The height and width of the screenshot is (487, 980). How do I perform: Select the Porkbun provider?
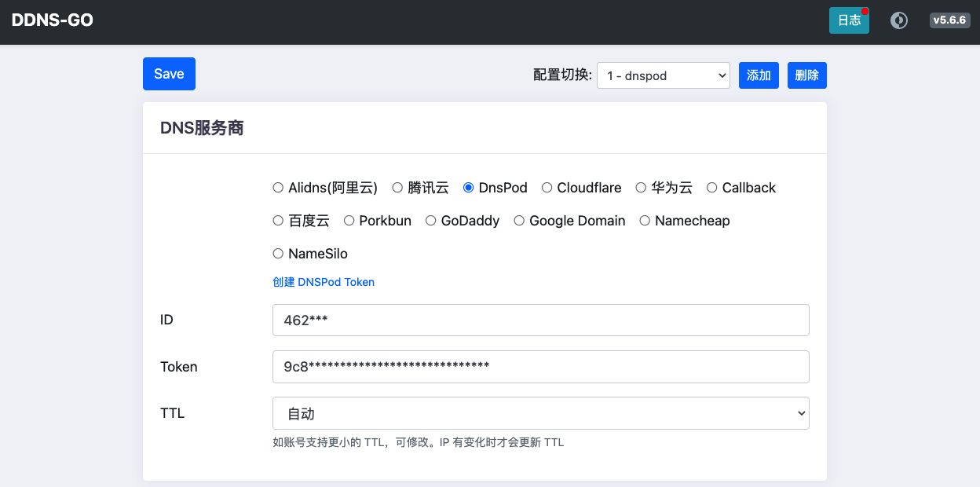349,221
